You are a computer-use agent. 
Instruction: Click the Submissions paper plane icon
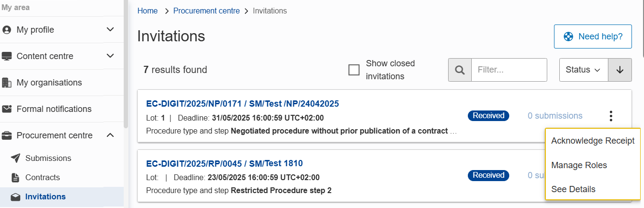(15, 158)
